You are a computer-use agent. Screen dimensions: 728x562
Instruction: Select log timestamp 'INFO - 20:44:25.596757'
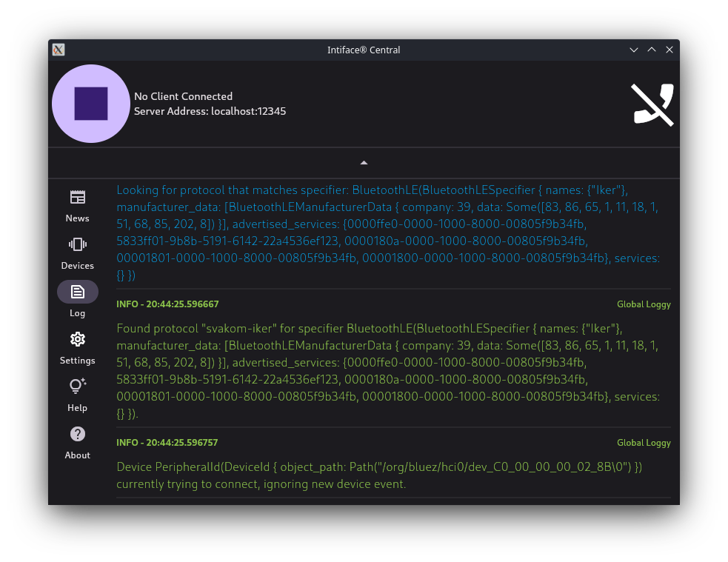click(167, 442)
